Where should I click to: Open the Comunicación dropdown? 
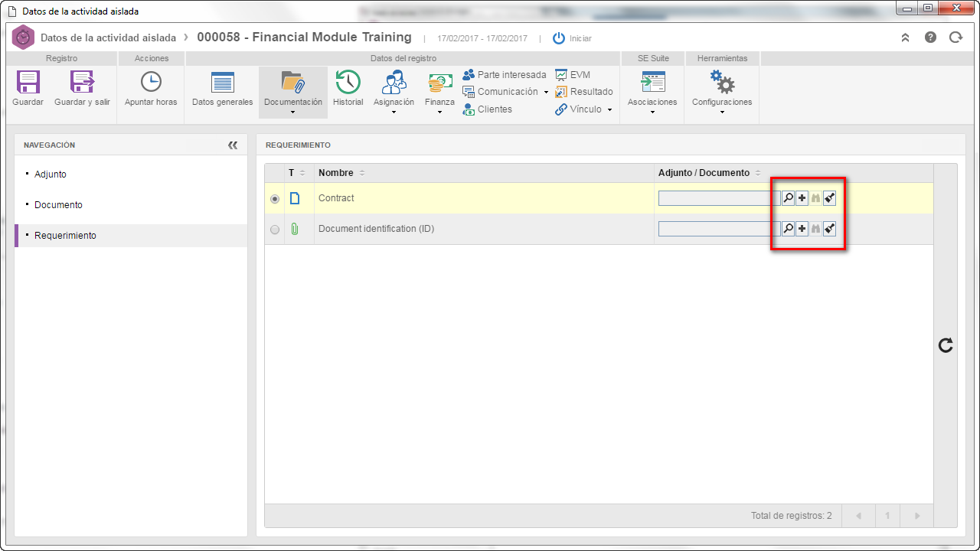point(546,93)
